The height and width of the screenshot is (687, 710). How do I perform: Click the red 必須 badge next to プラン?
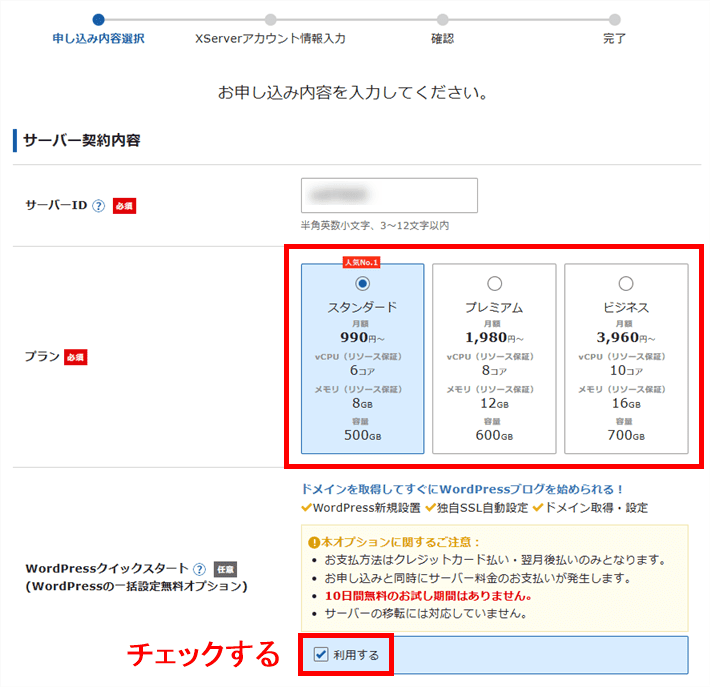[x=75, y=356]
